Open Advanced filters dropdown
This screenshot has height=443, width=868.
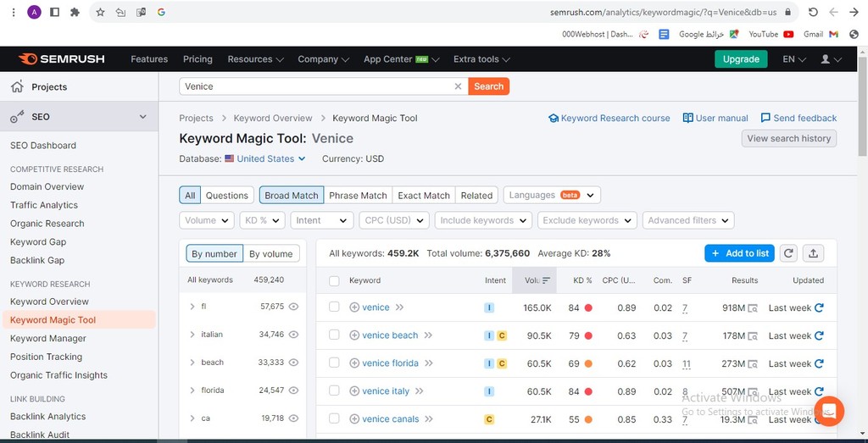coord(688,220)
